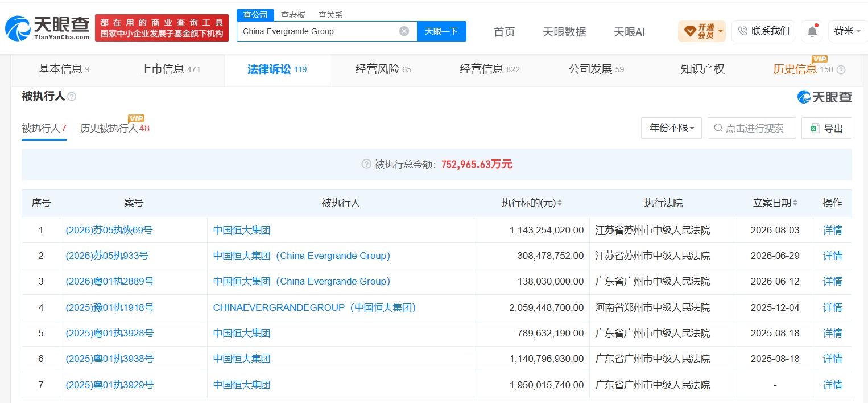Open the 年份不限 year filter
The width and height of the screenshot is (868, 403).
click(671, 128)
